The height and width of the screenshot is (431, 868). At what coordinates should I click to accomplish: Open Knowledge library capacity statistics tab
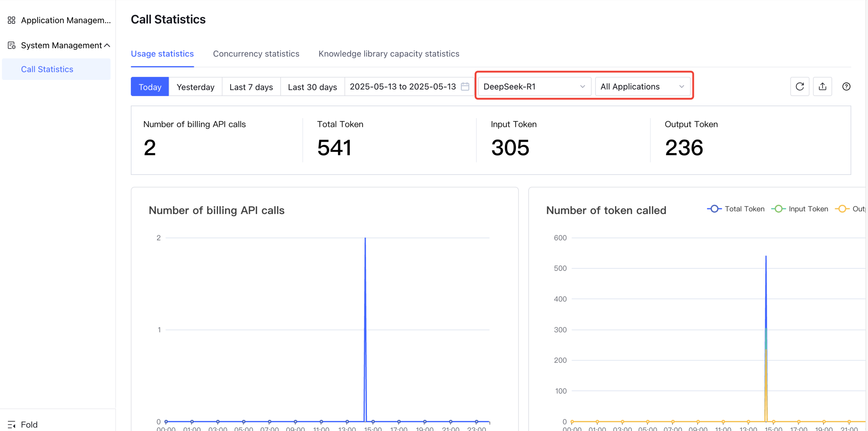point(388,54)
